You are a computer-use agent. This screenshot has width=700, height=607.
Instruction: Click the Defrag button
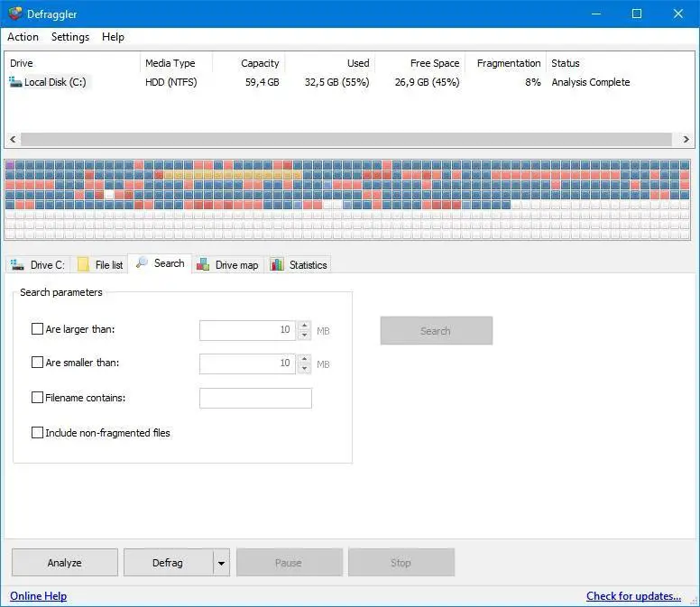point(169,563)
